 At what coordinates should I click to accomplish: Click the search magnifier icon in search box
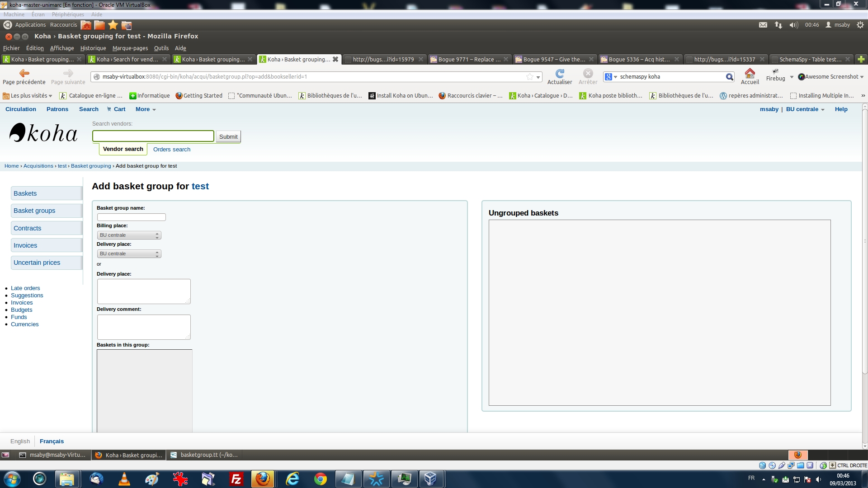729,77
